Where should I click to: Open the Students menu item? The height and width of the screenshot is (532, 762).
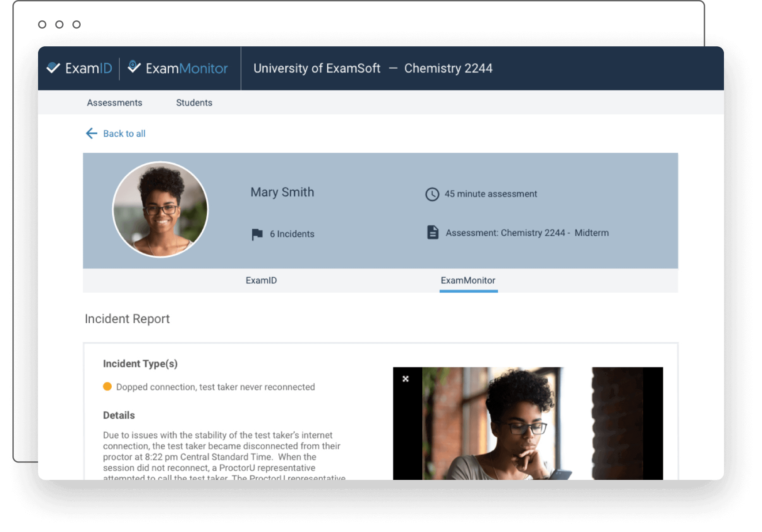pyautogui.click(x=194, y=103)
